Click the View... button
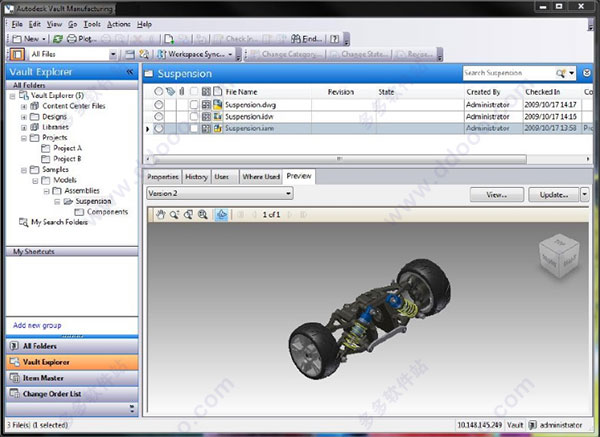Viewport: 600px width, 437px height. 497,195
